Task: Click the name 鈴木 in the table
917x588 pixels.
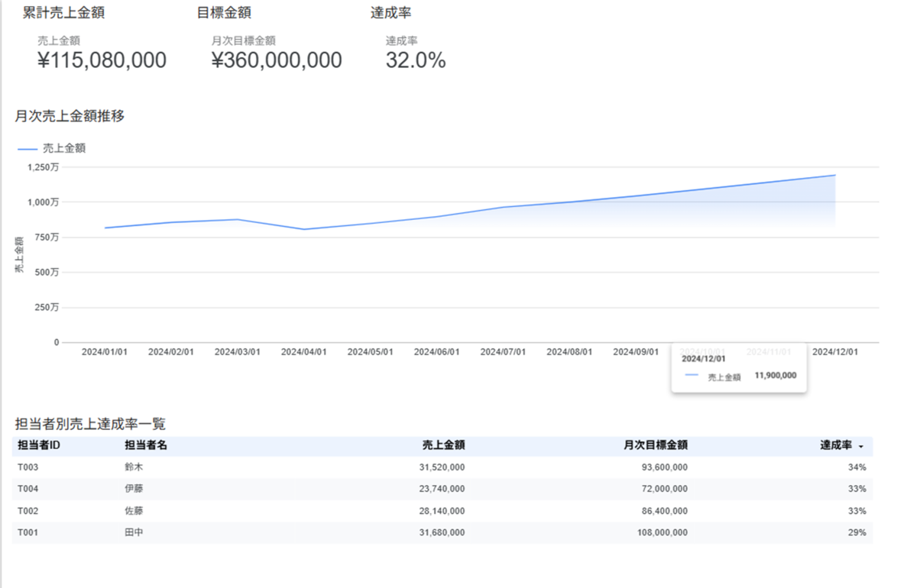Action: pyautogui.click(x=134, y=467)
